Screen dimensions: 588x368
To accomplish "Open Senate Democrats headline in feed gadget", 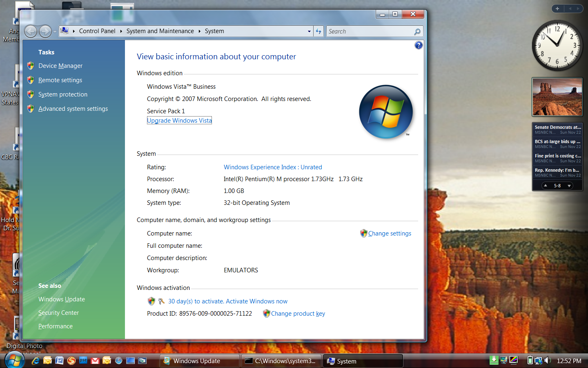I will (x=557, y=130).
